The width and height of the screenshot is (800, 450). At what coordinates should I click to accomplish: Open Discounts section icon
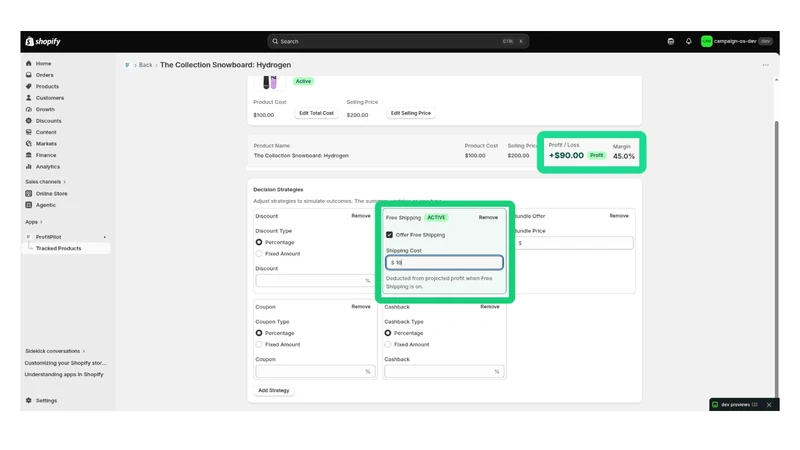click(x=29, y=121)
